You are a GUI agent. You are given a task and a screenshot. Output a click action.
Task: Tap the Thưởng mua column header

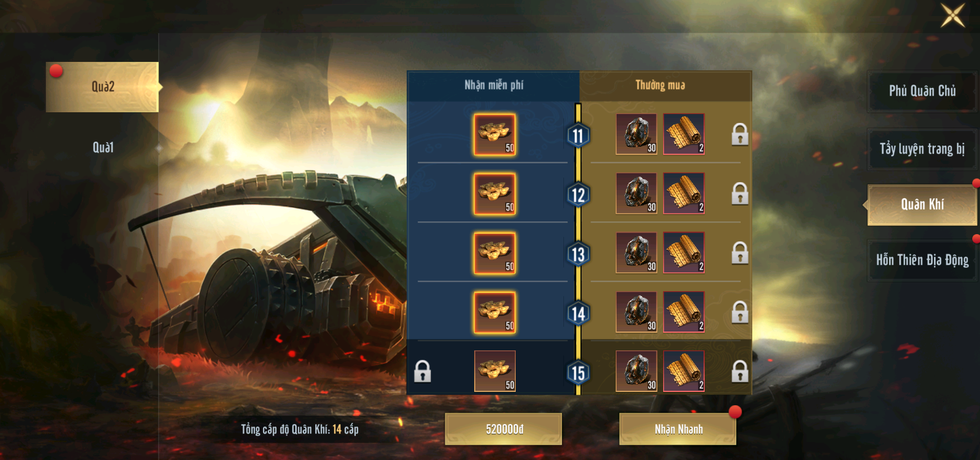pyautogui.click(x=660, y=85)
